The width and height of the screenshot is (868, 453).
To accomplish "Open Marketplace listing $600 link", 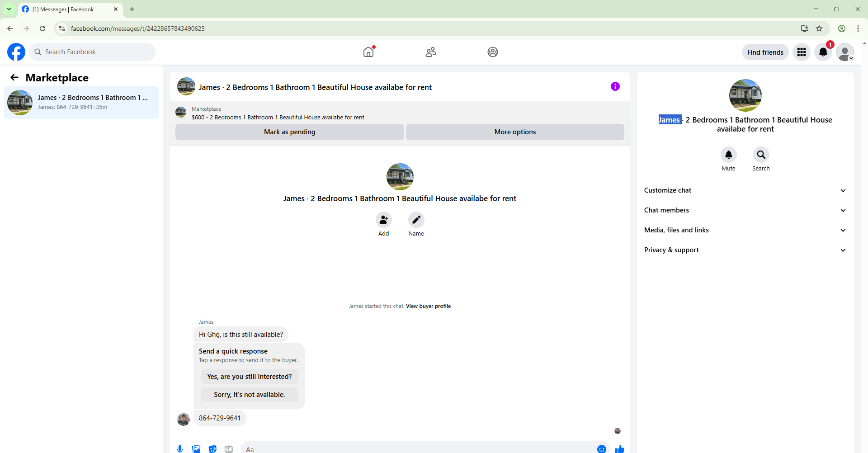I will tap(278, 117).
